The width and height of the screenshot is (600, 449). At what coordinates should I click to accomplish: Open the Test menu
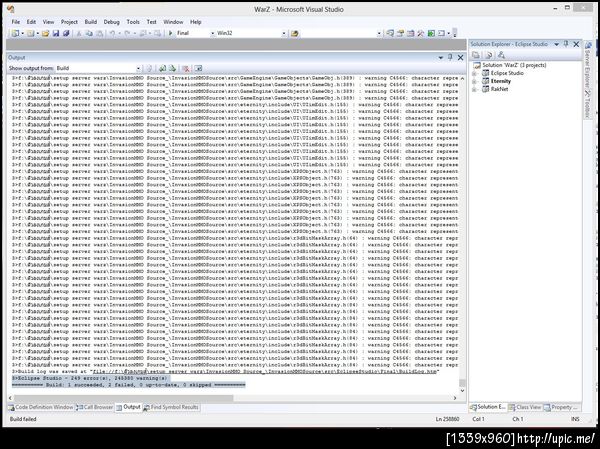coord(152,22)
